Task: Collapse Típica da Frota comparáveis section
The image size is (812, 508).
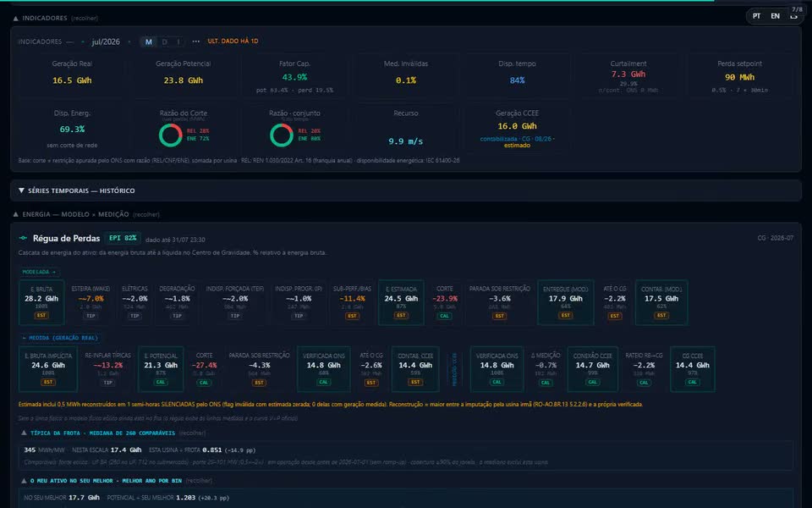Action: [x=24, y=433]
